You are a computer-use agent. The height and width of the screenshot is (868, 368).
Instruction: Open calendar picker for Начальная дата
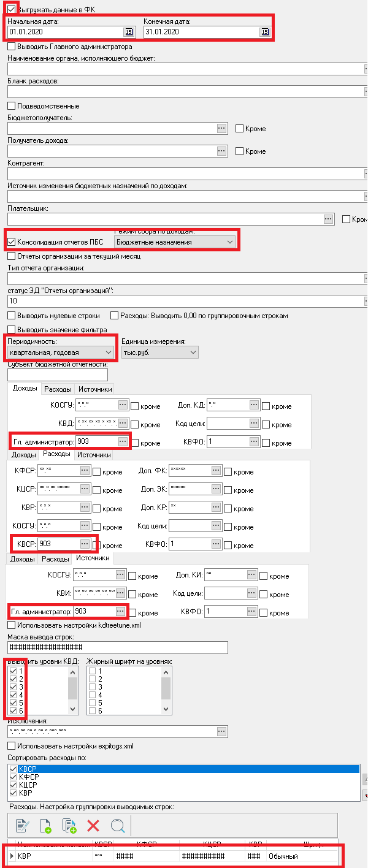(x=129, y=32)
